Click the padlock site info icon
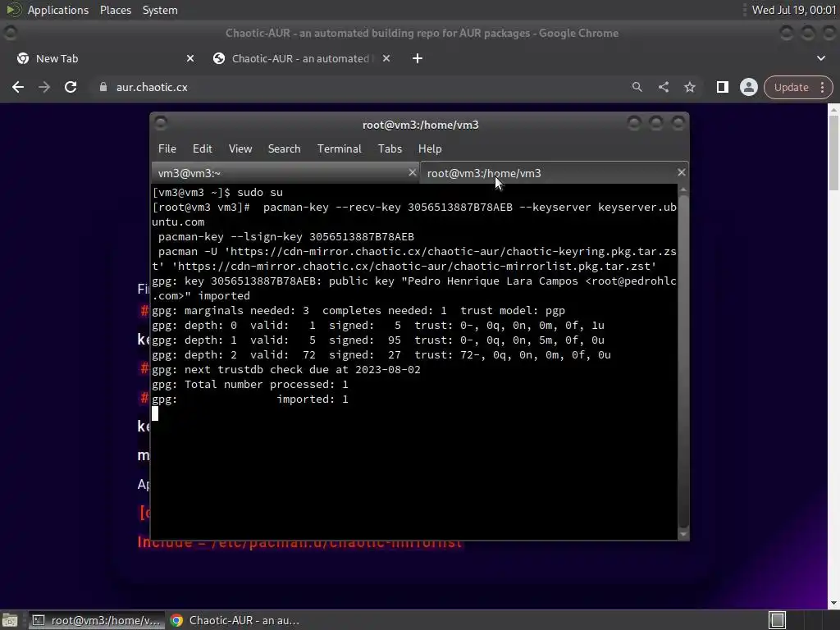The image size is (840, 630). [x=103, y=87]
